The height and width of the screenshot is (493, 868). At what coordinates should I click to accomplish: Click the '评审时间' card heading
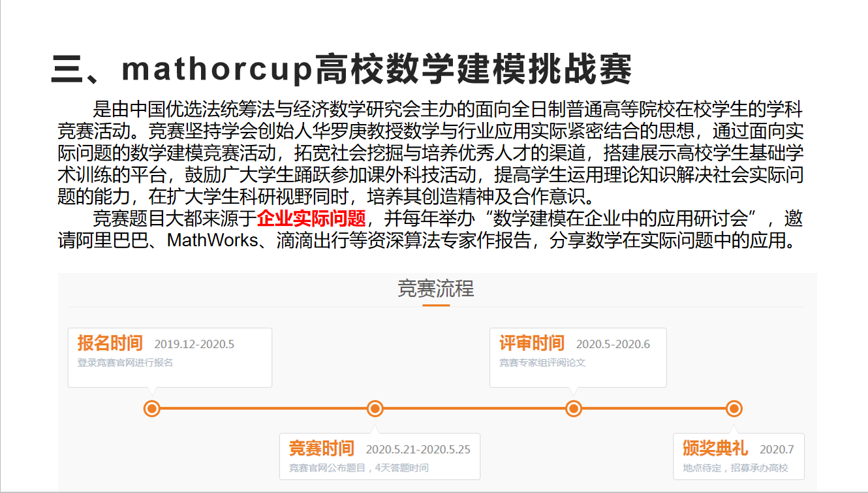tap(532, 343)
